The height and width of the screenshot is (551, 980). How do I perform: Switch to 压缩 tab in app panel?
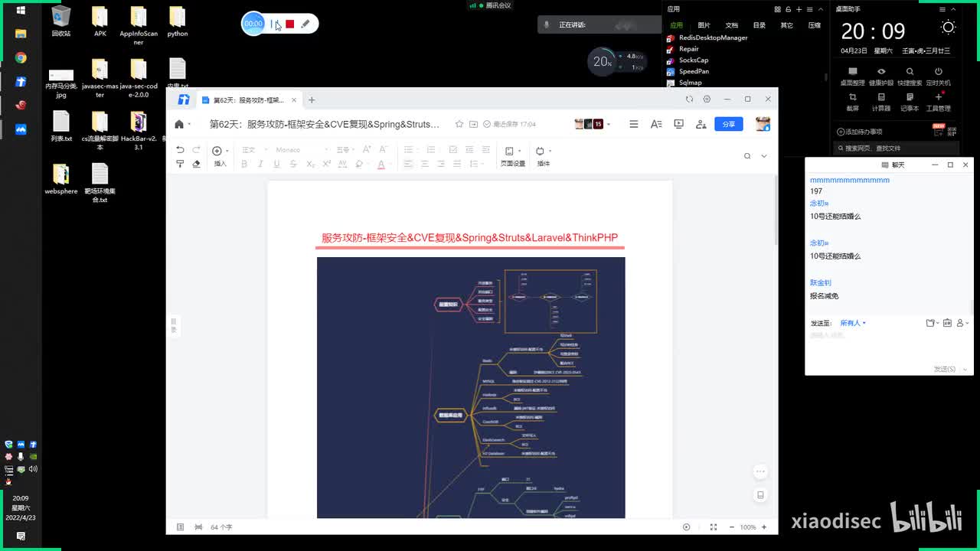pos(815,25)
